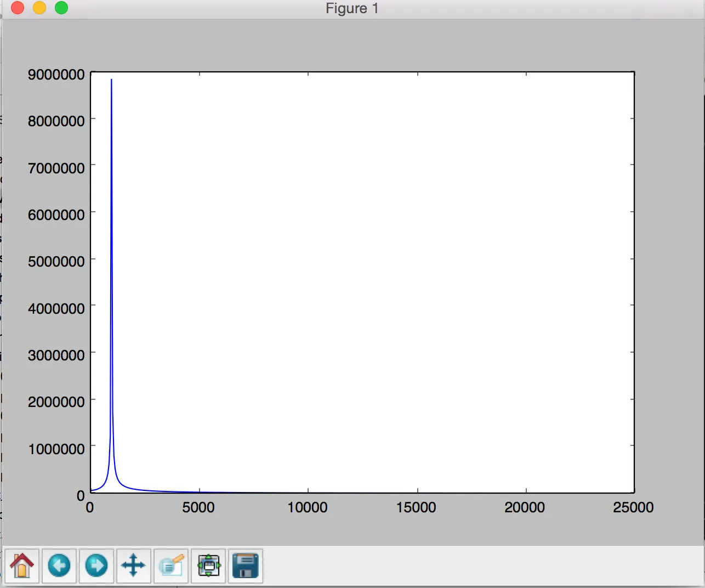Click the 5000 x-axis label
The height and width of the screenshot is (588, 705).
coord(198,507)
